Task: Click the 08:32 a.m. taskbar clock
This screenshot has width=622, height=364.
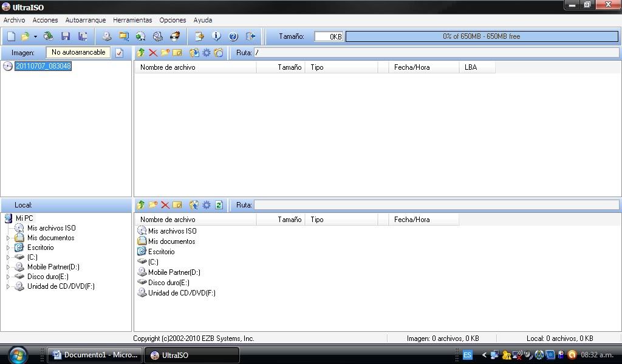Action: coord(597,355)
